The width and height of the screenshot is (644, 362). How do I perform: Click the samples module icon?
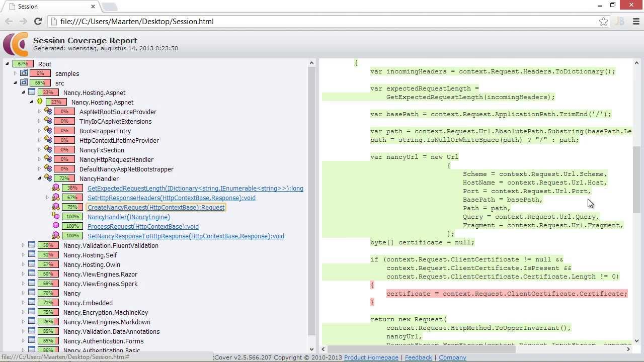[24, 73]
